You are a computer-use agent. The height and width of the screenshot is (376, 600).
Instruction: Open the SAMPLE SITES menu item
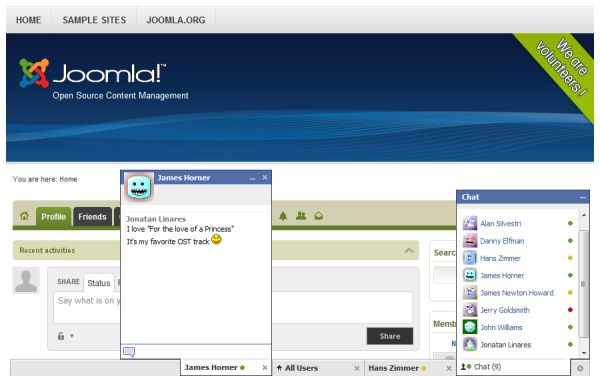click(x=94, y=20)
